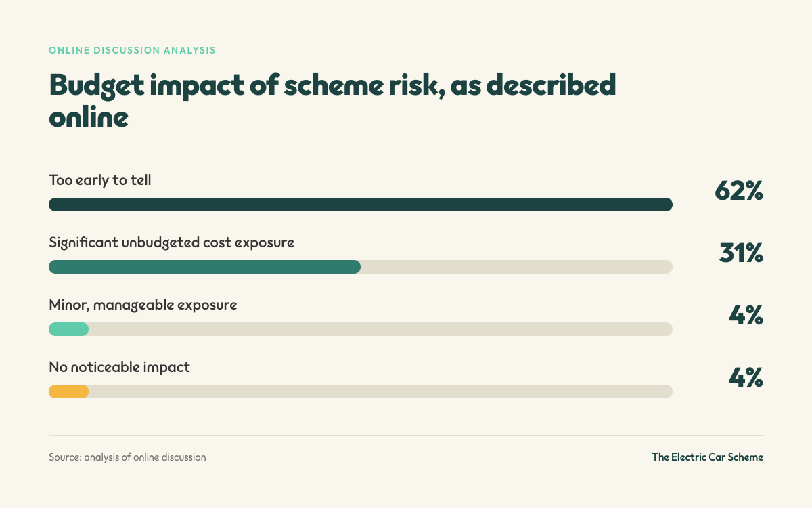812x508 pixels.
Task: Click the 'Online Discussion Analysis' header label
Action: [x=132, y=50]
